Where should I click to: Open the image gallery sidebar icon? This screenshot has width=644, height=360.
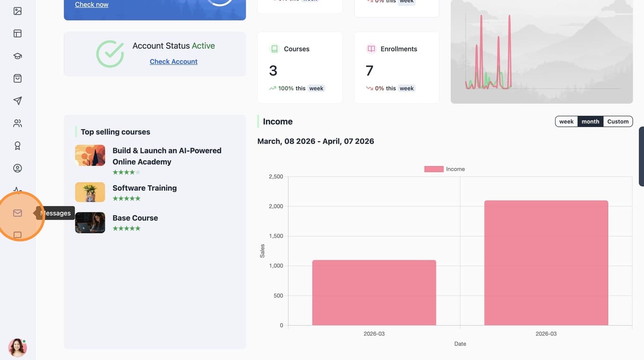(x=17, y=11)
